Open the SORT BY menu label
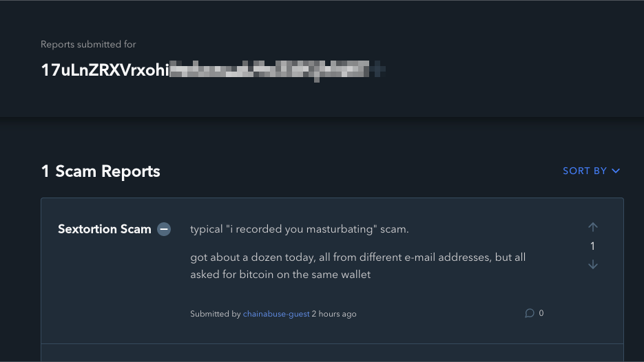This screenshot has height=362, width=644. point(585,171)
